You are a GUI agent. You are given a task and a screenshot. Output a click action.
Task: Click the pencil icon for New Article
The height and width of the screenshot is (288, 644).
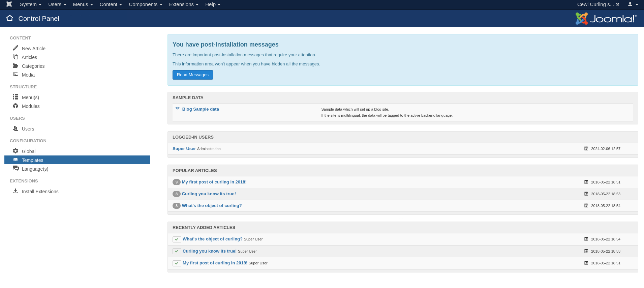point(16,48)
